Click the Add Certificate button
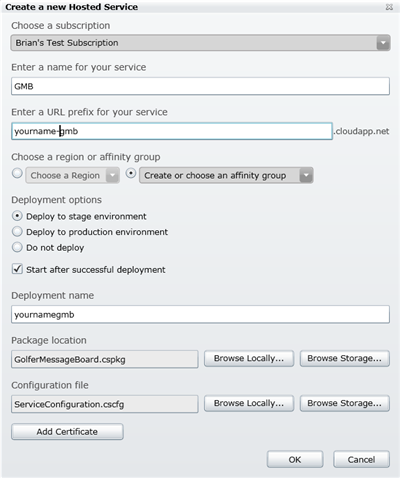The image size is (400, 478). click(67, 432)
